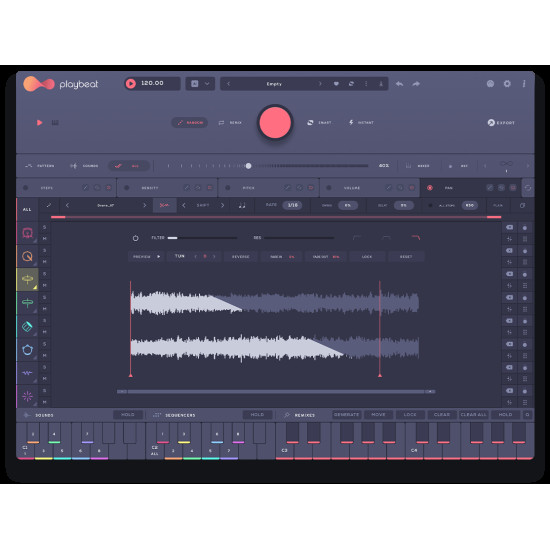This screenshot has width=550, height=550.
Task: Toggle the enable dot on the VOLUME tab
Action: pos(329,188)
